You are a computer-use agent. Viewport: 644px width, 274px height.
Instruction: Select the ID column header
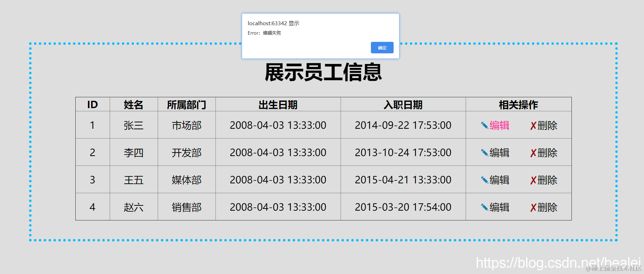(x=93, y=105)
